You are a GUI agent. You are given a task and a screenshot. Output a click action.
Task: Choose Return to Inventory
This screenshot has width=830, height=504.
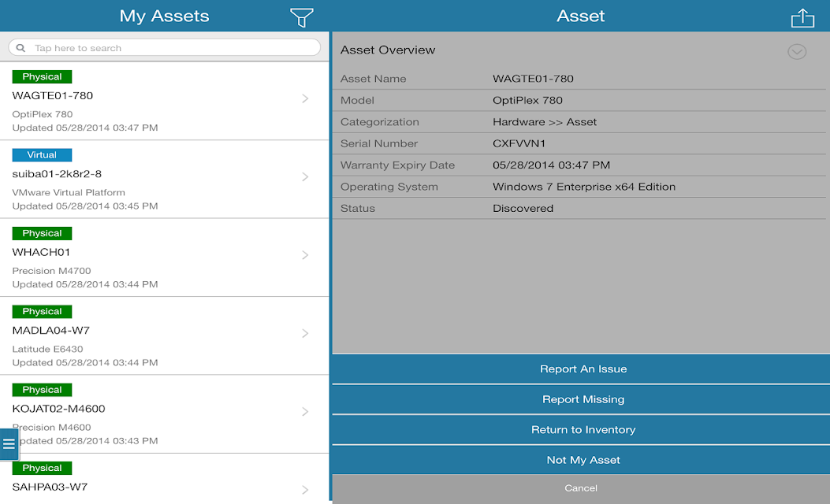click(x=581, y=429)
